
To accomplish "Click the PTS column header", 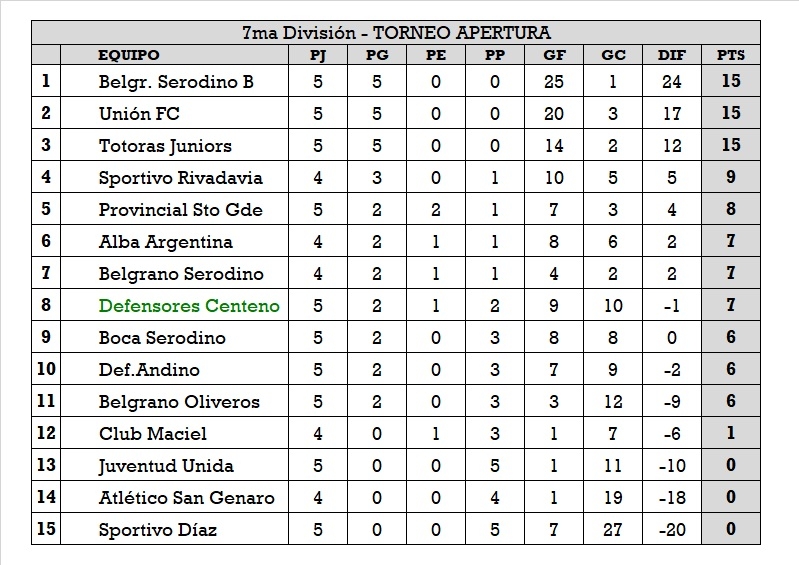I will pos(731,56).
